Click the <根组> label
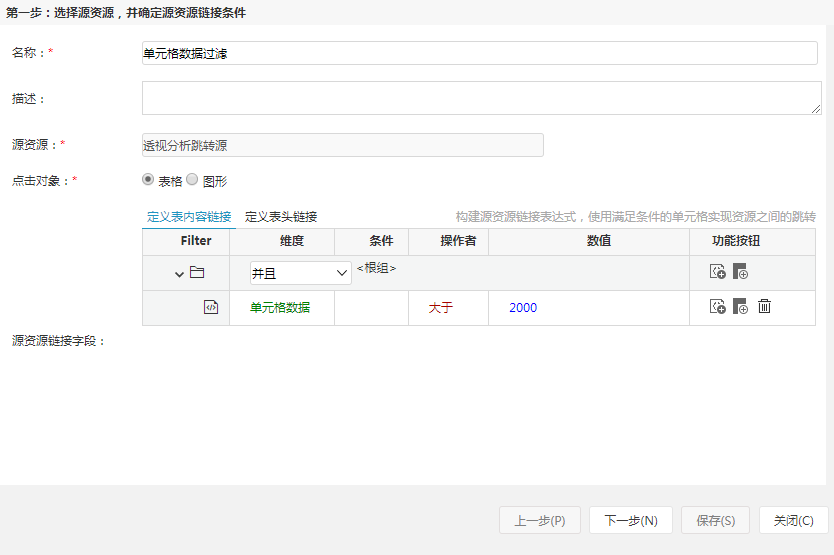This screenshot has width=834, height=555. pyautogui.click(x=376, y=268)
